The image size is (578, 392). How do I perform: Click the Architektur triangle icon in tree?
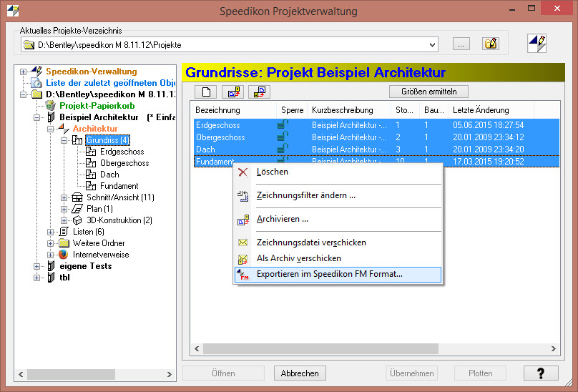[x=64, y=129]
